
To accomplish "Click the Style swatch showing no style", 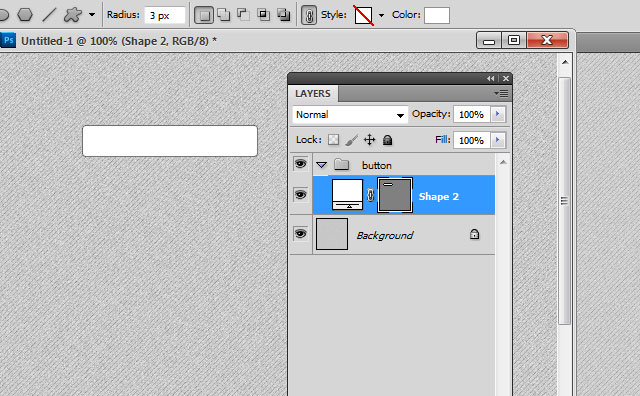I will coord(363,16).
